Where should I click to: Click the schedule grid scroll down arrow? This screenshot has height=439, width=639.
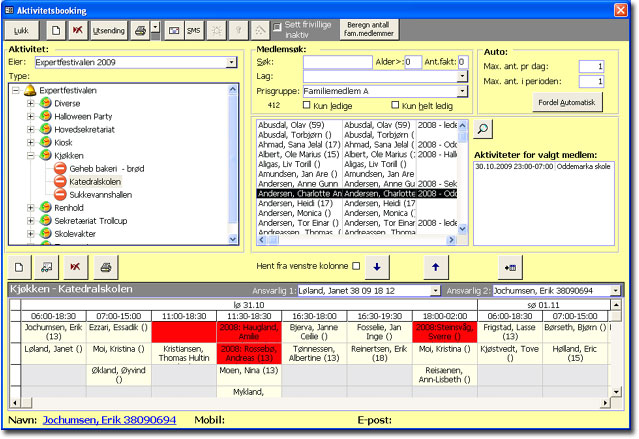(616, 392)
